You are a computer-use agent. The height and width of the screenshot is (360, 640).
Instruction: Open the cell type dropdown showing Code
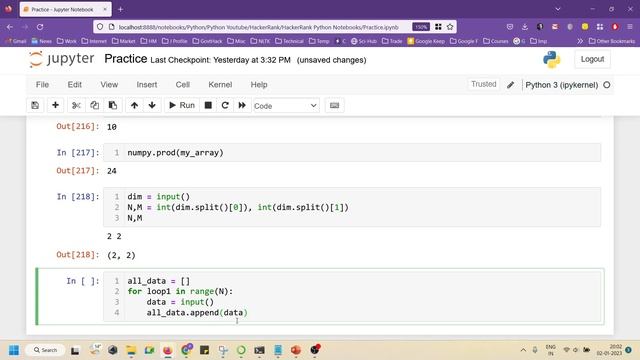pos(286,106)
